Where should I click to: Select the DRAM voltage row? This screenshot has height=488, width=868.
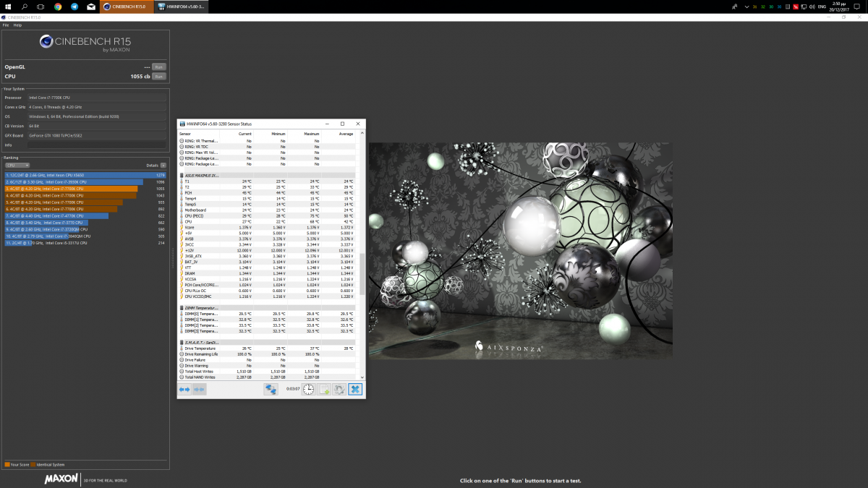pos(267,273)
